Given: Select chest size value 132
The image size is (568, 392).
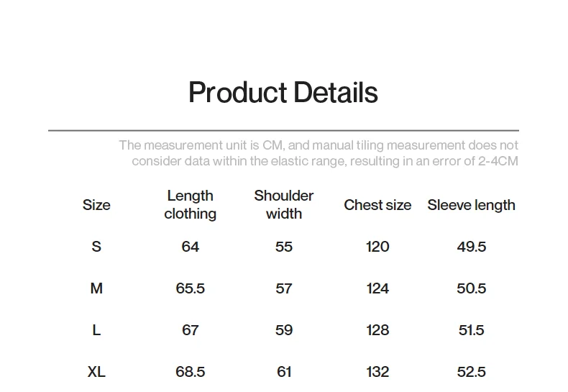Looking at the screenshot, I should pyautogui.click(x=377, y=372).
